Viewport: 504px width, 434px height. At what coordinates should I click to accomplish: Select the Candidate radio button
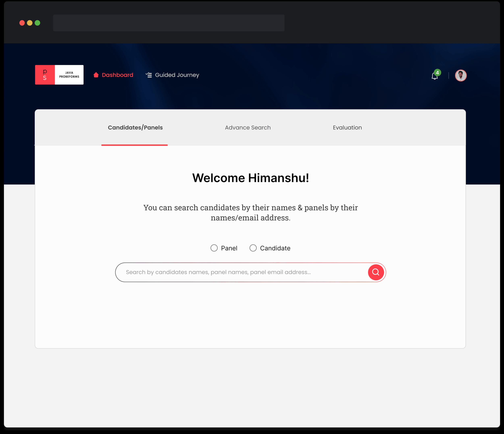point(253,248)
